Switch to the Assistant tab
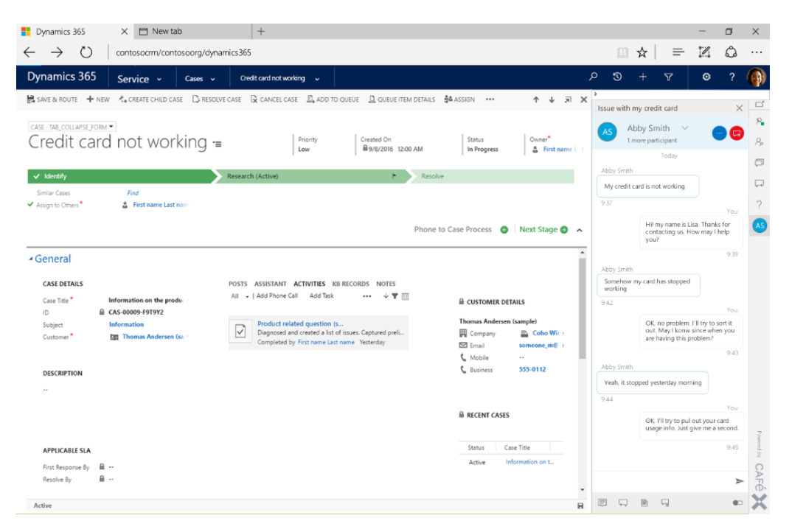 pyautogui.click(x=270, y=284)
